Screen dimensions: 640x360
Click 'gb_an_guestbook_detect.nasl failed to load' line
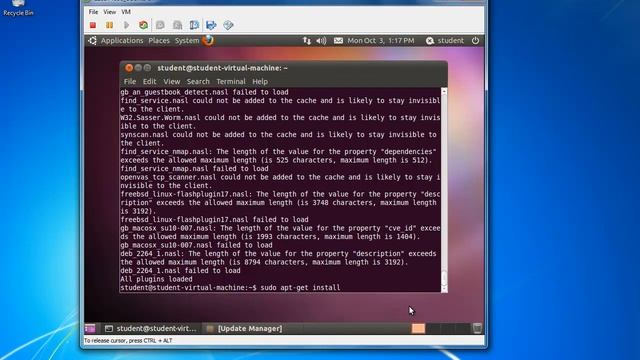[x=204, y=92]
